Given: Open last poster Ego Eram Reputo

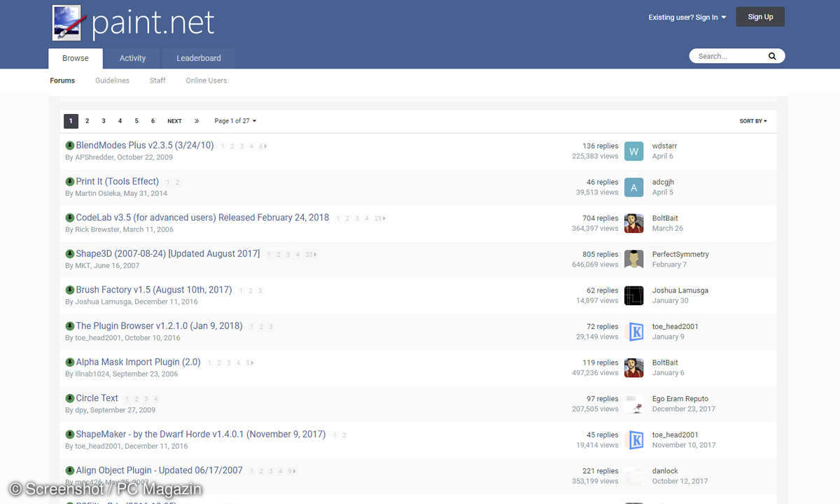Looking at the screenshot, I should (680, 399).
